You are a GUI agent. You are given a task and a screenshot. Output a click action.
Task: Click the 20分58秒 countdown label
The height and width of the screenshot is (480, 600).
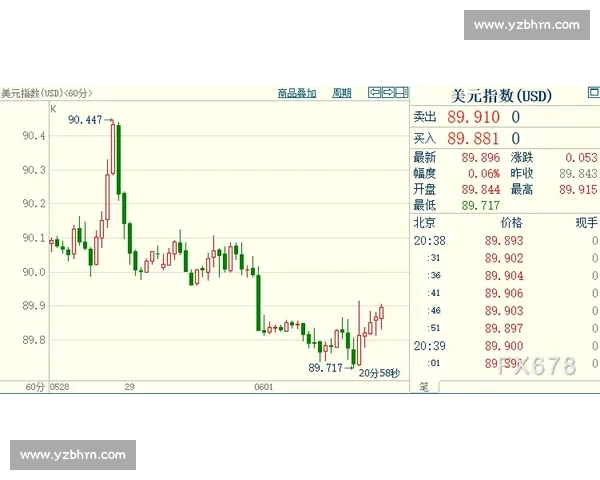click(379, 373)
